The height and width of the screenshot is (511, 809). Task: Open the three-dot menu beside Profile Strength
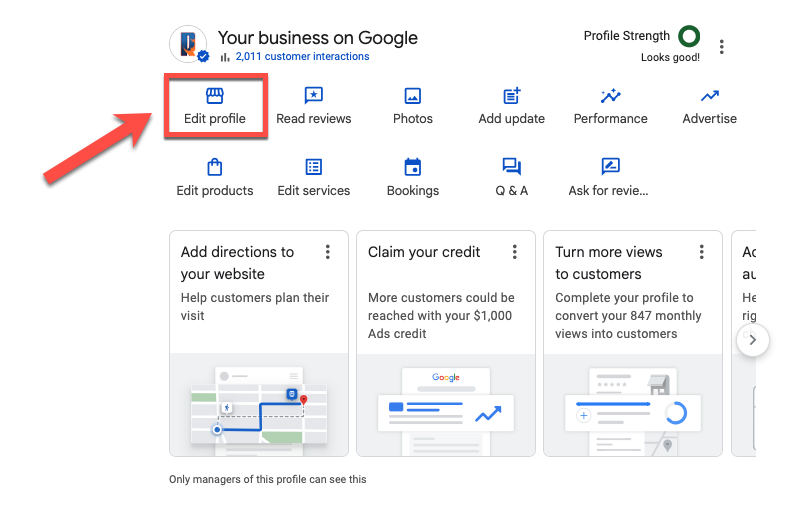(x=721, y=47)
